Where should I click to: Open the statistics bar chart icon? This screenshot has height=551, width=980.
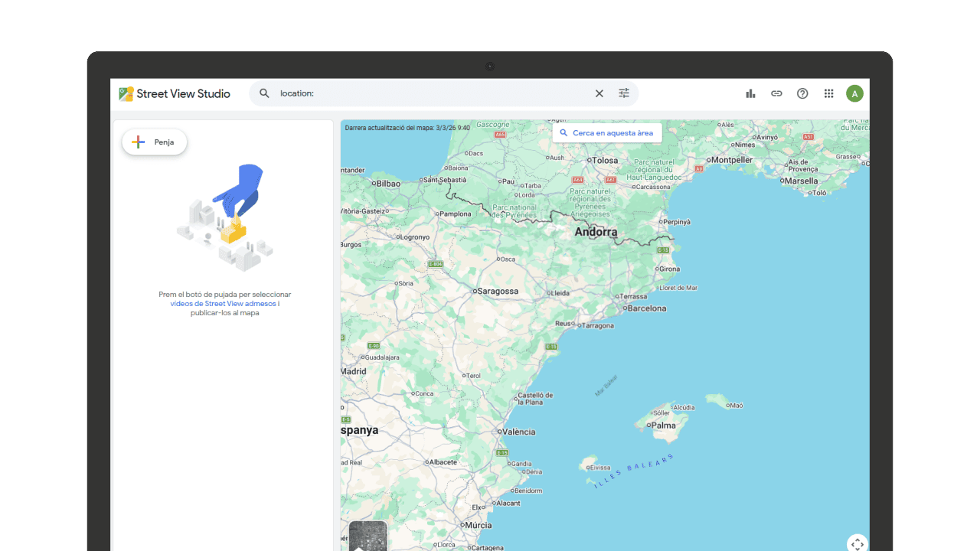[750, 93]
